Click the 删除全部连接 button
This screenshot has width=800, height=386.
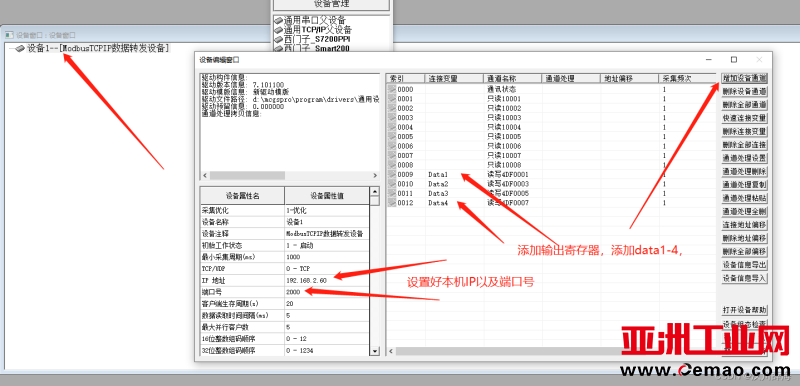744,145
